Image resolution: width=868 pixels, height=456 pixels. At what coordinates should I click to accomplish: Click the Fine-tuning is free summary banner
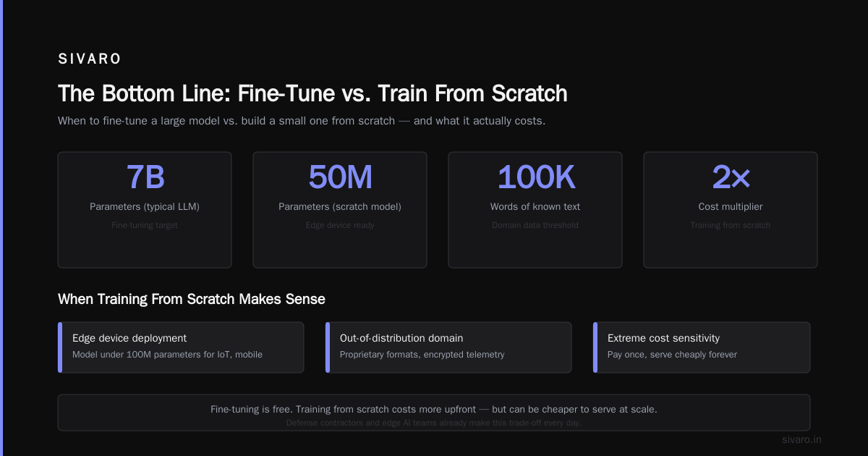click(434, 413)
